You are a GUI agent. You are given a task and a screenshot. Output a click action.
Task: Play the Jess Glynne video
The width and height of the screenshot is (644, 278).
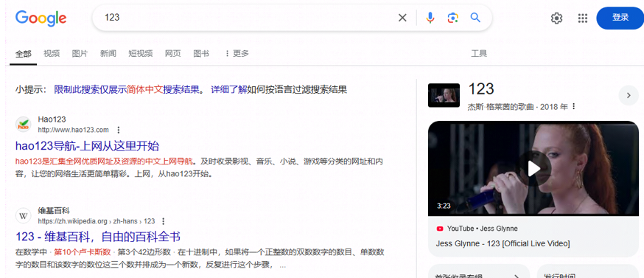533,168
